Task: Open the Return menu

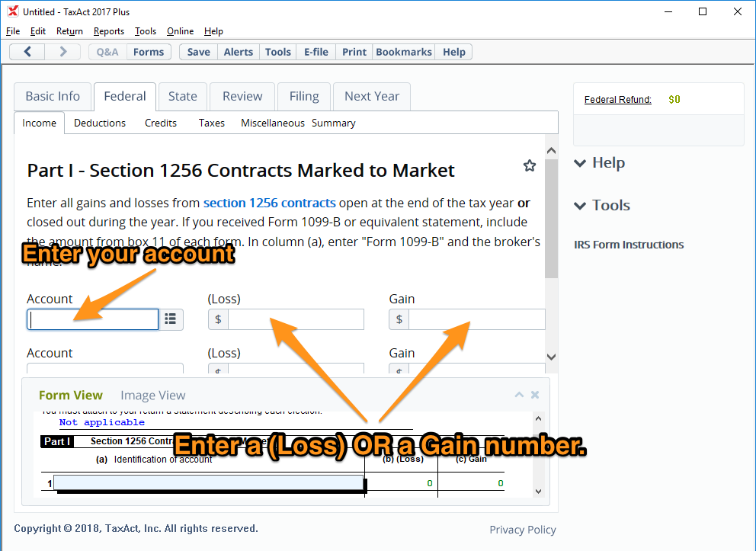Action: (x=69, y=31)
